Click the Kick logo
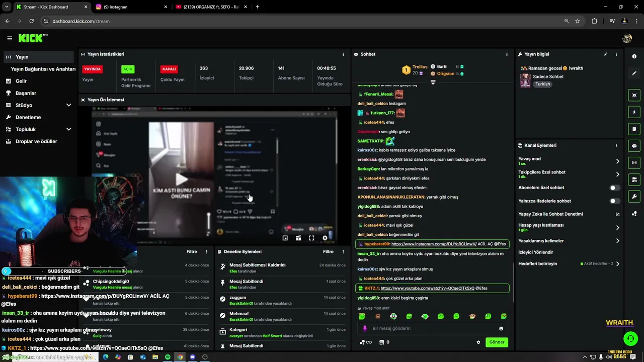The width and height of the screenshot is (644, 362). [x=33, y=38]
